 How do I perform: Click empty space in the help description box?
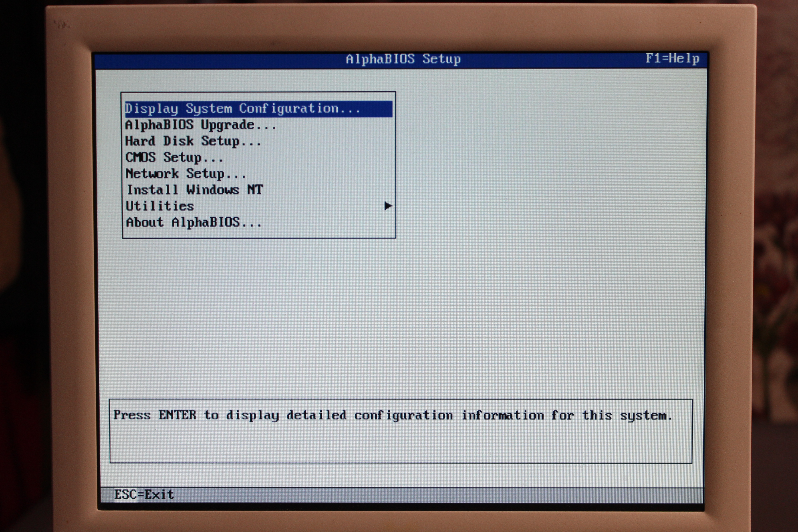pos(400,444)
